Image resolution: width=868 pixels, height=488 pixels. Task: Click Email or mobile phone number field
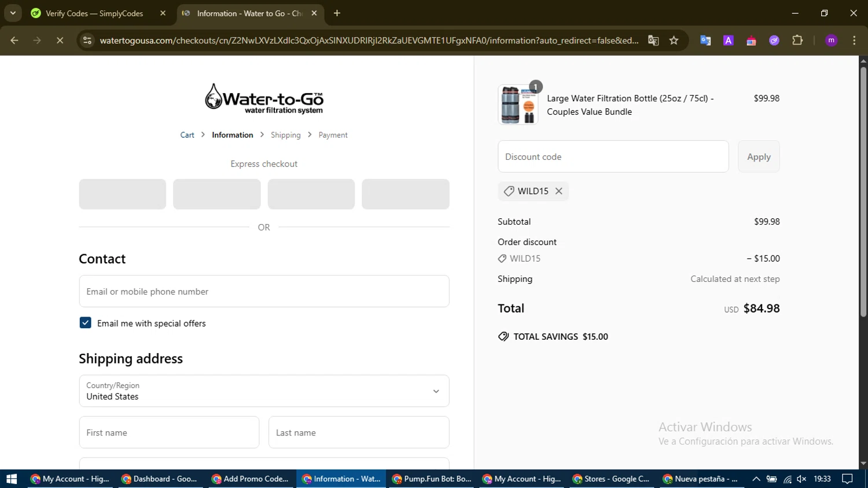click(264, 291)
